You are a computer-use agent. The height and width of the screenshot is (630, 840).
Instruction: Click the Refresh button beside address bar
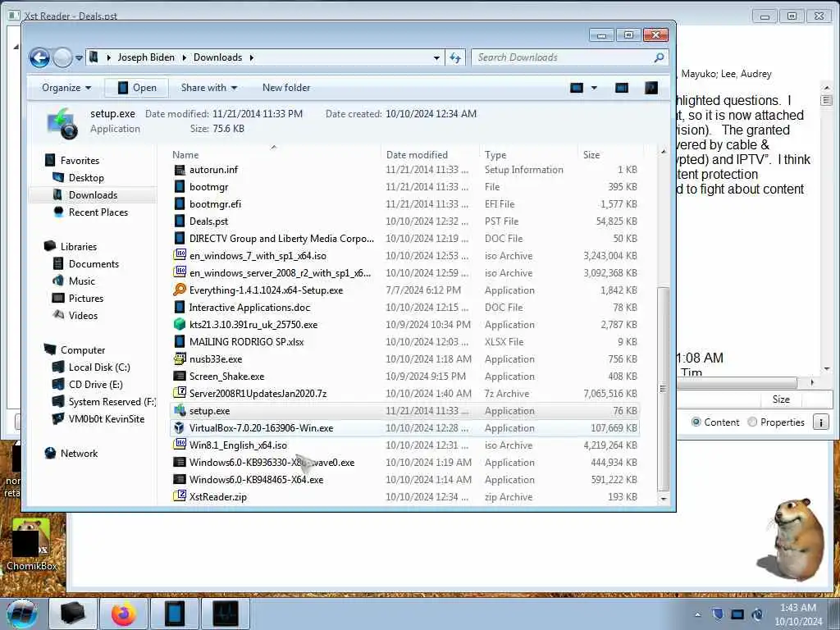(x=455, y=57)
